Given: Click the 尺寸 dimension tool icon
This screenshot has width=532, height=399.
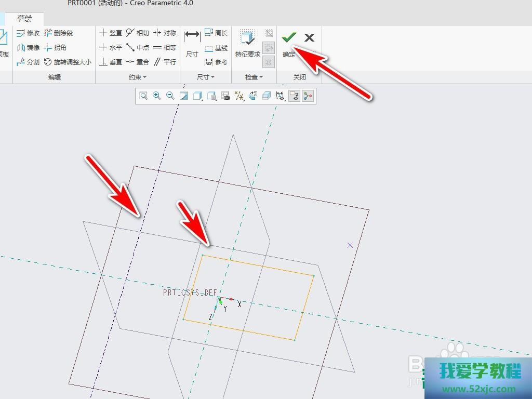Looking at the screenshot, I should click(192, 35).
